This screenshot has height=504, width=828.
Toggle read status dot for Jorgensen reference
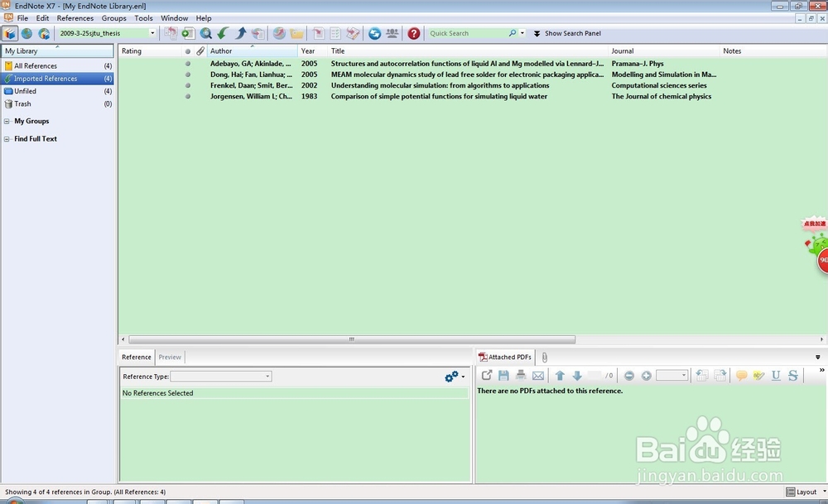pos(187,97)
